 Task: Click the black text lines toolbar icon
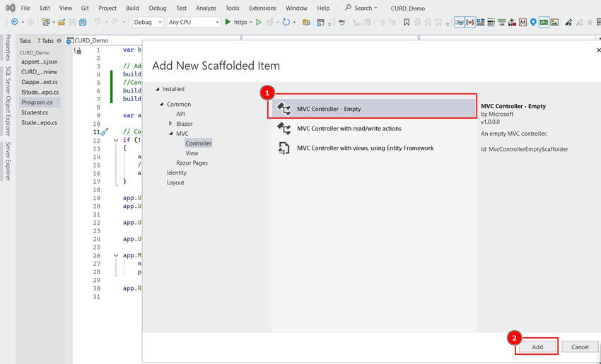(x=491, y=22)
